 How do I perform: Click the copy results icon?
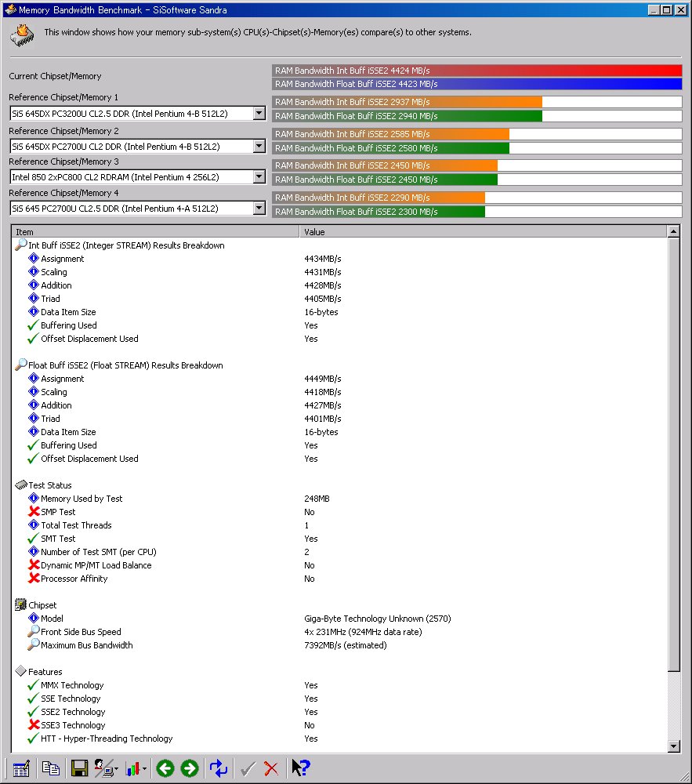coord(50,768)
